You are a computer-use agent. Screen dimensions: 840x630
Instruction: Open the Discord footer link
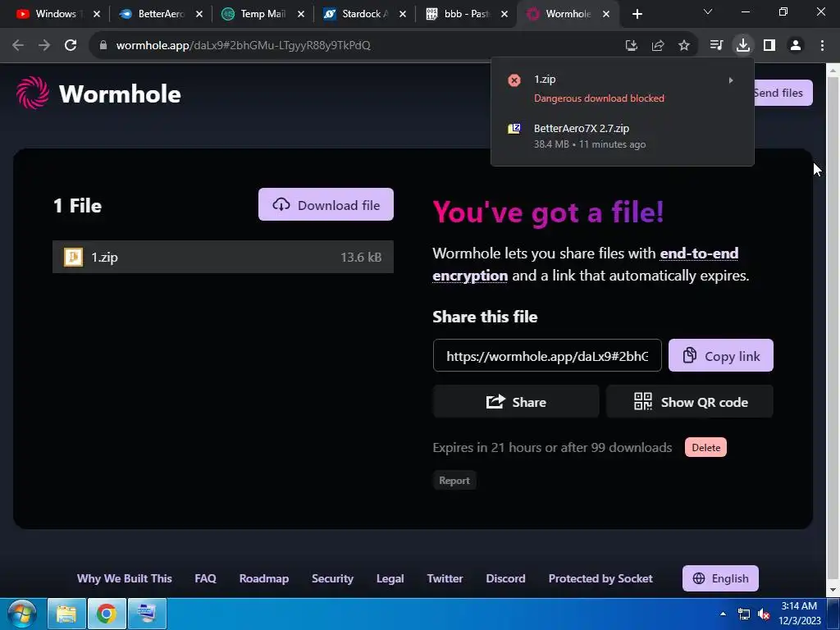click(505, 578)
